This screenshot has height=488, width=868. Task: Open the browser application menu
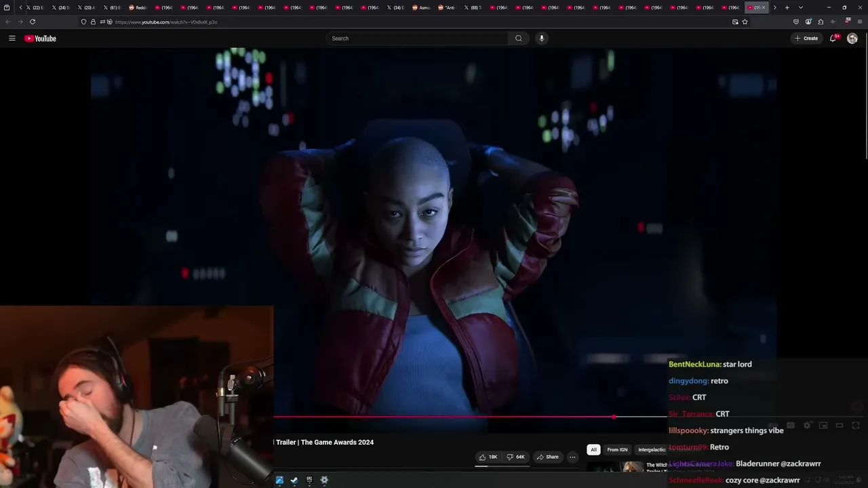point(860,22)
